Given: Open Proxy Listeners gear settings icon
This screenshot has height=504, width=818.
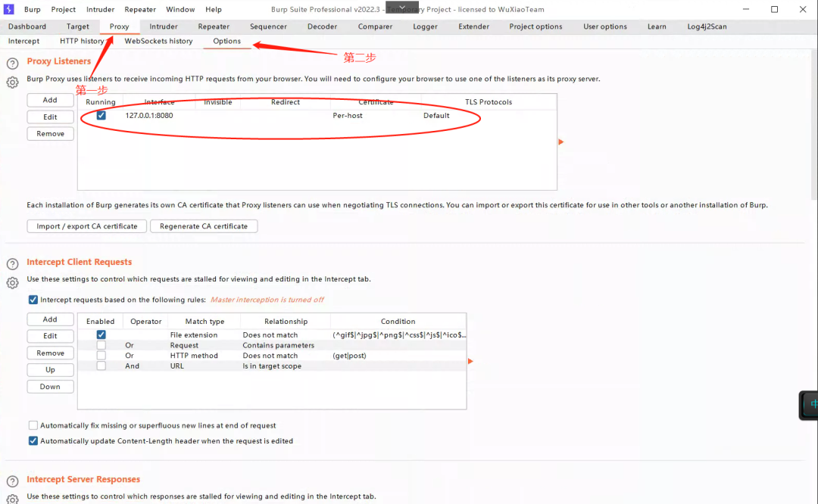Looking at the screenshot, I should pos(13,82).
